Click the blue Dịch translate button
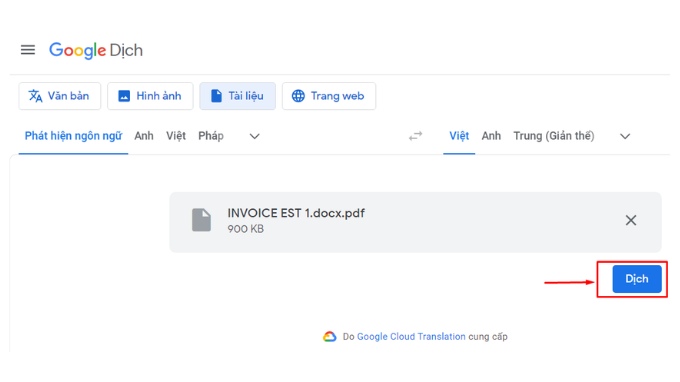 pyautogui.click(x=637, y=279)
